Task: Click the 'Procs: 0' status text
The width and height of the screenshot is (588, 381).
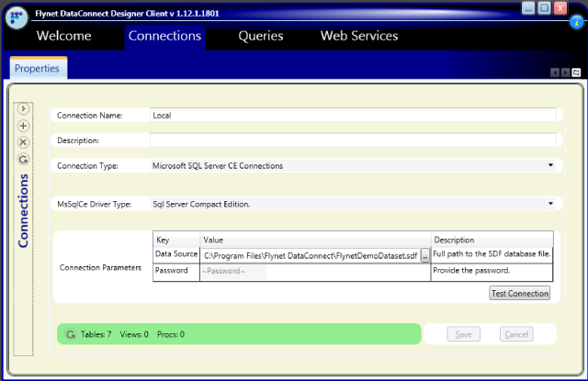Action: coord(171,334)
